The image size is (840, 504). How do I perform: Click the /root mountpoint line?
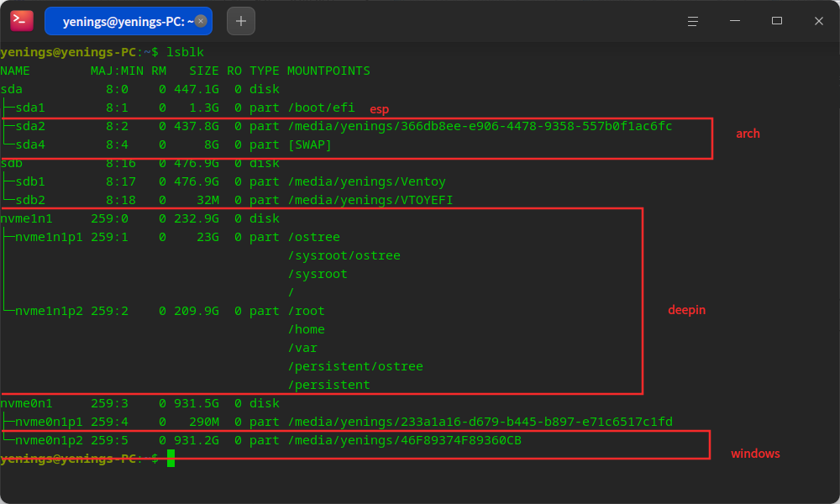click(x=307, y=311)
